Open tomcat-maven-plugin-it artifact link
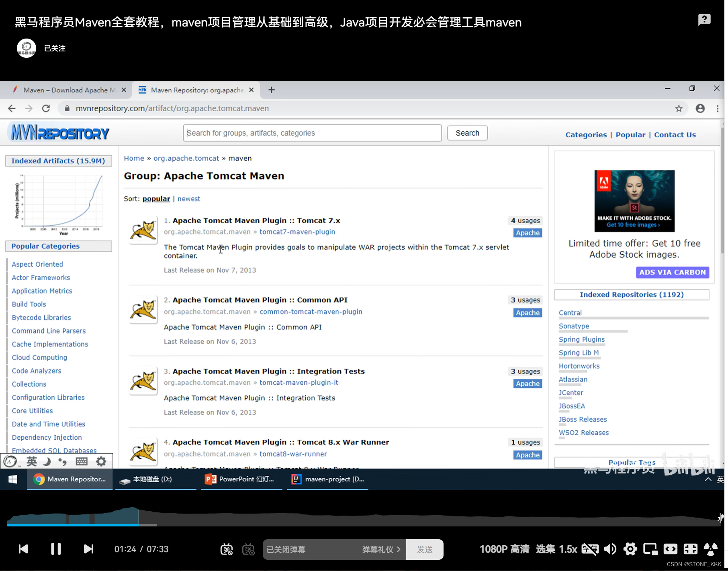 (299, 383)
